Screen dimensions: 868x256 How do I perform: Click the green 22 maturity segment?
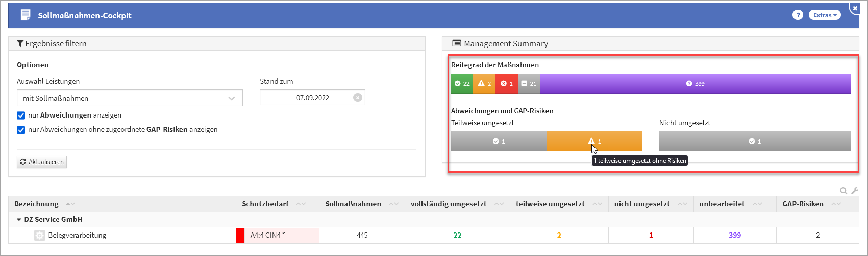click(462, 84)
